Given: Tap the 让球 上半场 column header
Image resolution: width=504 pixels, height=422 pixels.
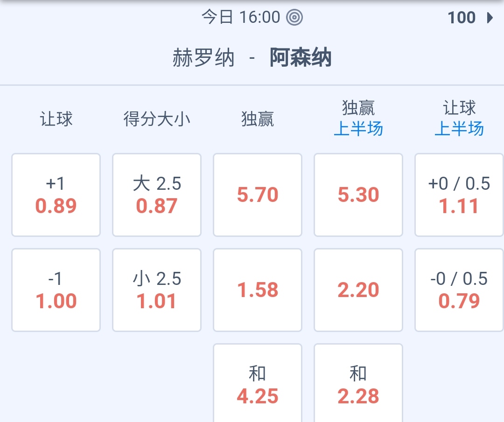Looking at the screenshot, I should tap(459, 118).
